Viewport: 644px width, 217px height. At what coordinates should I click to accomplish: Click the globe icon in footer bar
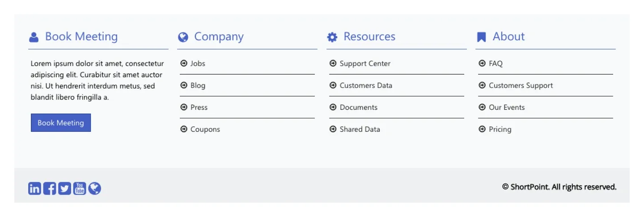94,188
